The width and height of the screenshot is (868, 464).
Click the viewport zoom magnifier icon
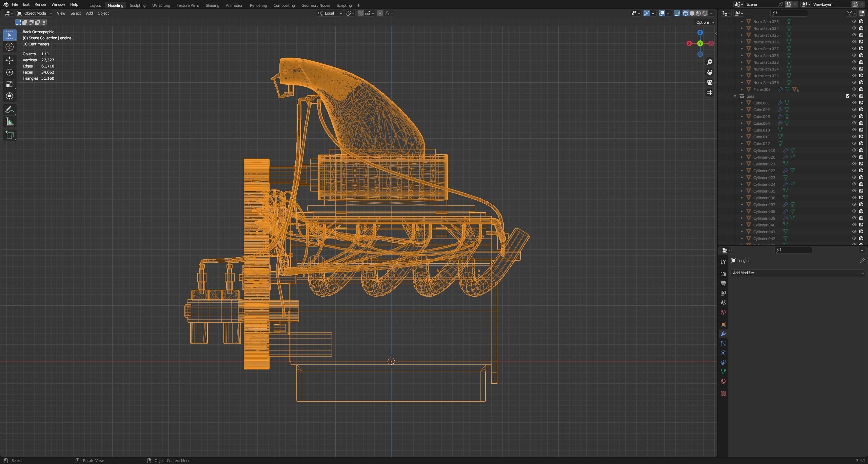coord(709,62)
